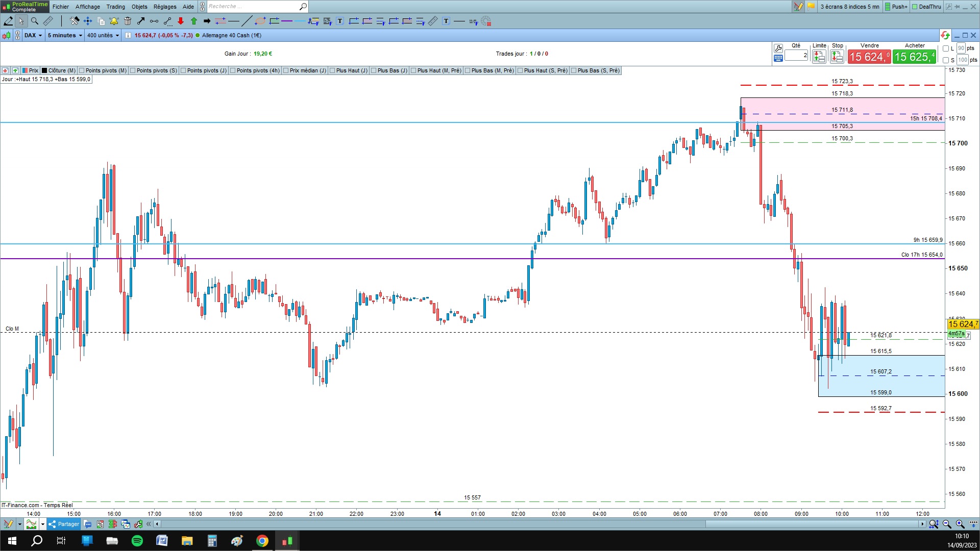Click the Acheter 15 625 buy button
The height and width of the screenshot is (551, 980).
[x=914, y=57]
